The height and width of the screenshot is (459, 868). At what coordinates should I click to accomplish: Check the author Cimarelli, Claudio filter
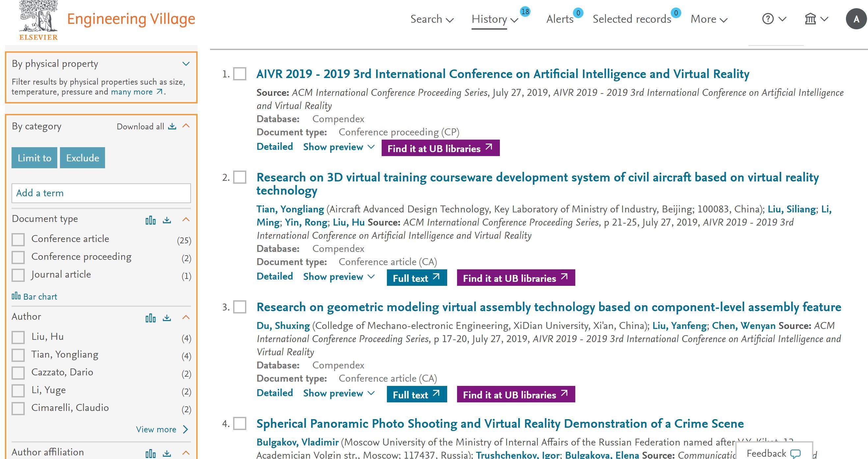coord(18,409)
